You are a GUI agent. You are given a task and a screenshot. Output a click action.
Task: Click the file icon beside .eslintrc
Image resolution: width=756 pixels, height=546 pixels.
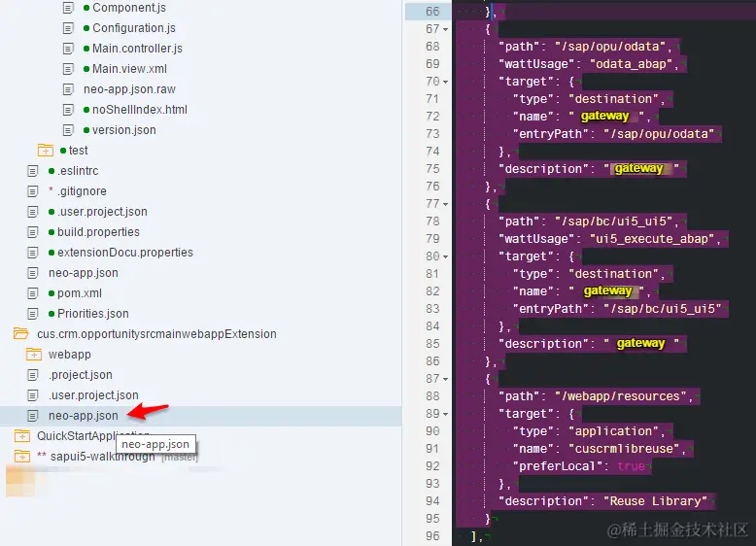[x=33, y=171]
